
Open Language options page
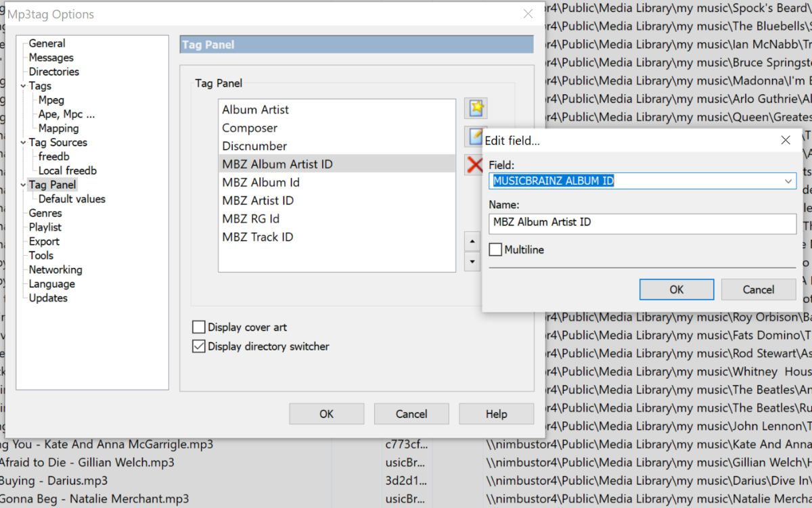coord(51,284)
